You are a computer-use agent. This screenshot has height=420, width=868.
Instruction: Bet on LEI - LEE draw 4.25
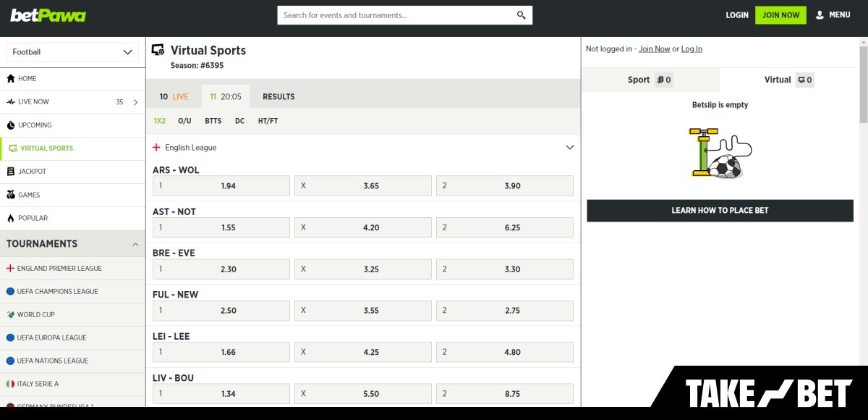coord(363,352)
